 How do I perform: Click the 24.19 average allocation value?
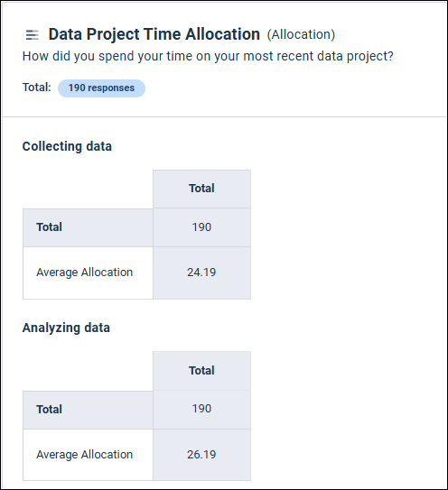click(x=201, y=273)
